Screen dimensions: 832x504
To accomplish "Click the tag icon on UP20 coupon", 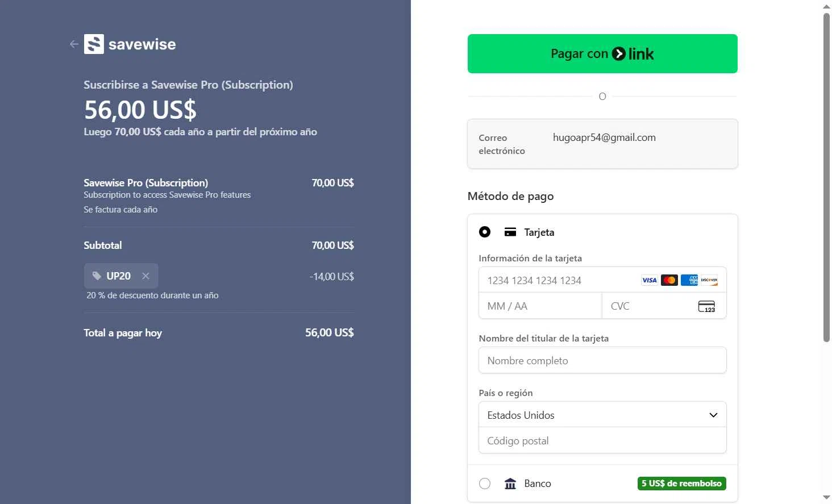I will (x=97, y=276).
